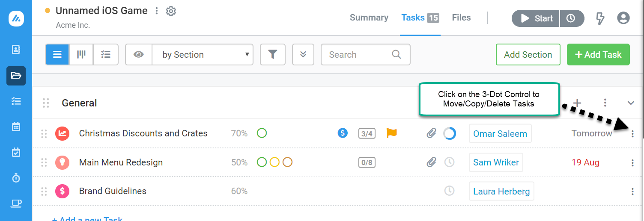Toggle green status circle on Christmas Discounts task
The width and height of the screenshot is (644, 221).
[262, 133]
